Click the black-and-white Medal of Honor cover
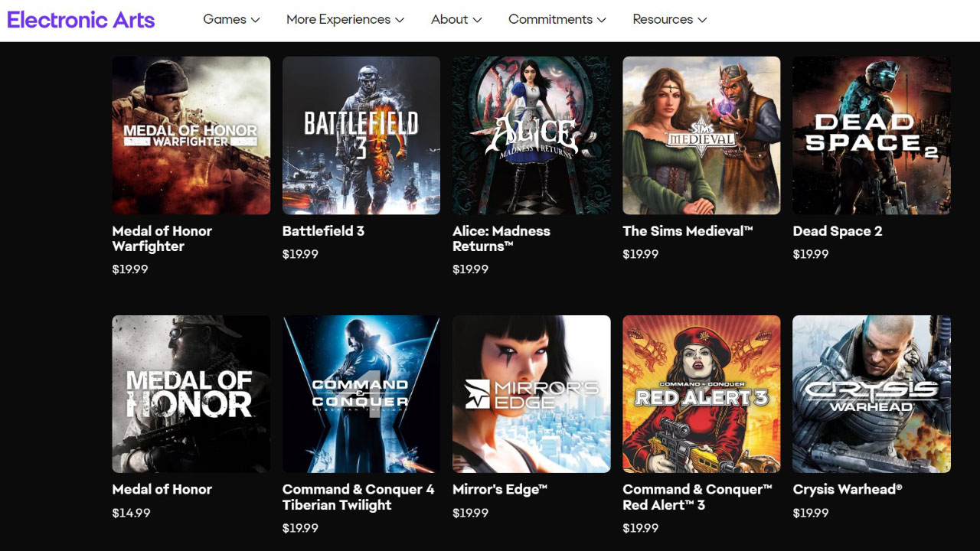Viewport: 980px width, 551px height. coord(191,394)
